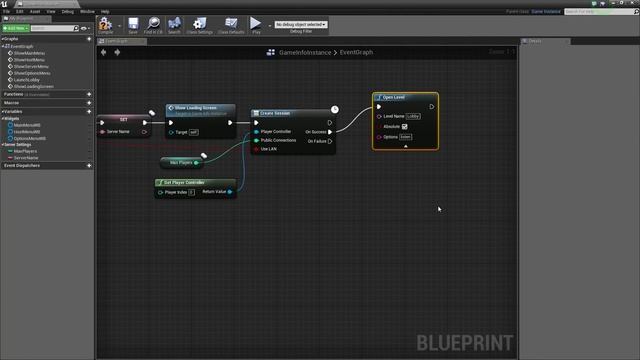Switch to the EventGraph tab
640x360 pixels.
(x=122, y=41)
